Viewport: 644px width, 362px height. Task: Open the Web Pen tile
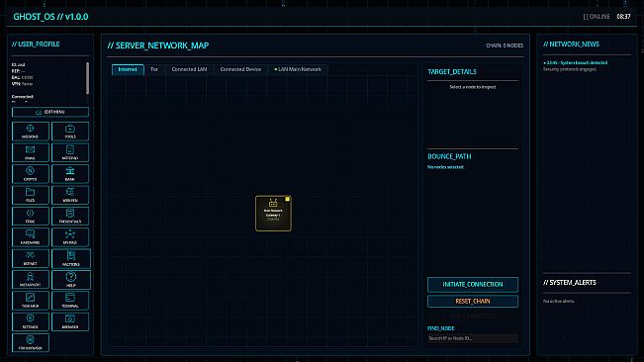tap(70, 195)
